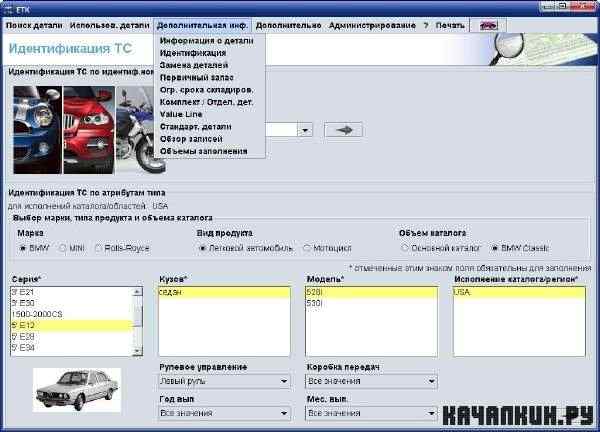Image resolution: width=600 pixels, height=432 pixels.
Task: Open the Печать menu
Action: pos(450,25)
